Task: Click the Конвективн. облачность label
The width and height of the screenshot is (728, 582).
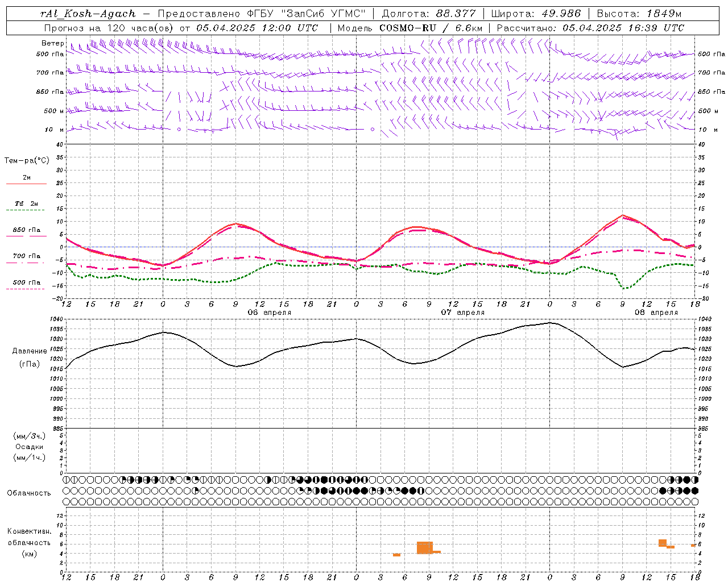Action: click(x=29, y=537)
